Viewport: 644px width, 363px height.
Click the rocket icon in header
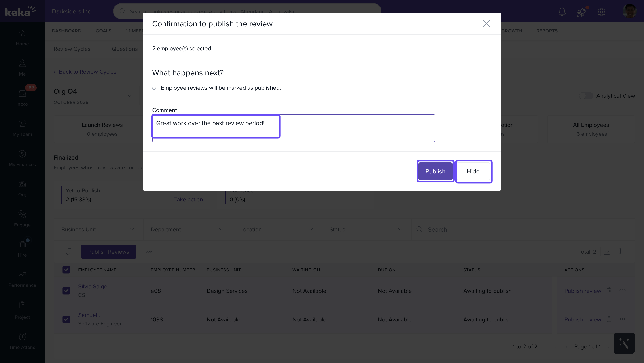(581, 12)
